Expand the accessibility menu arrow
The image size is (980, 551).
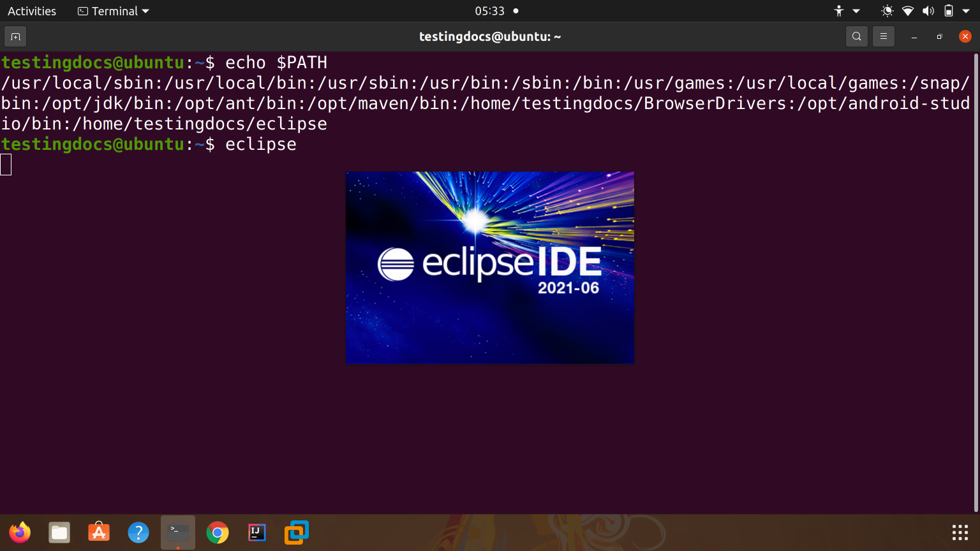click(857, 10)
